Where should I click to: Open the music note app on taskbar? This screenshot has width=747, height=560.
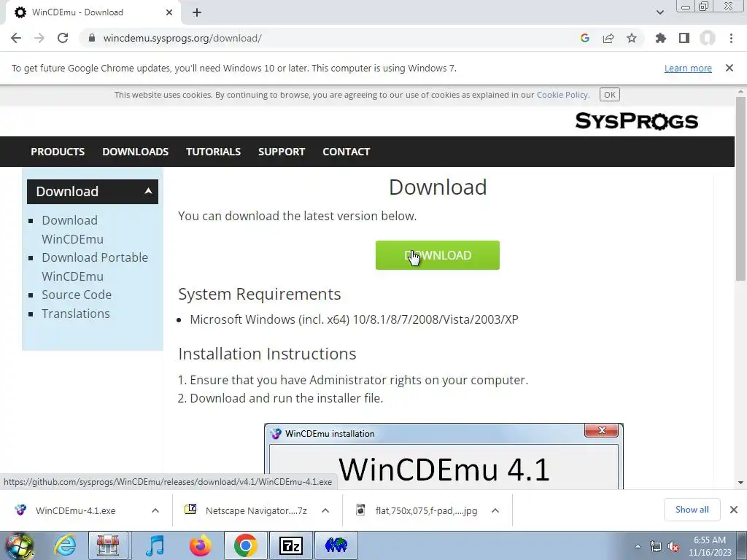coord(155,545)
